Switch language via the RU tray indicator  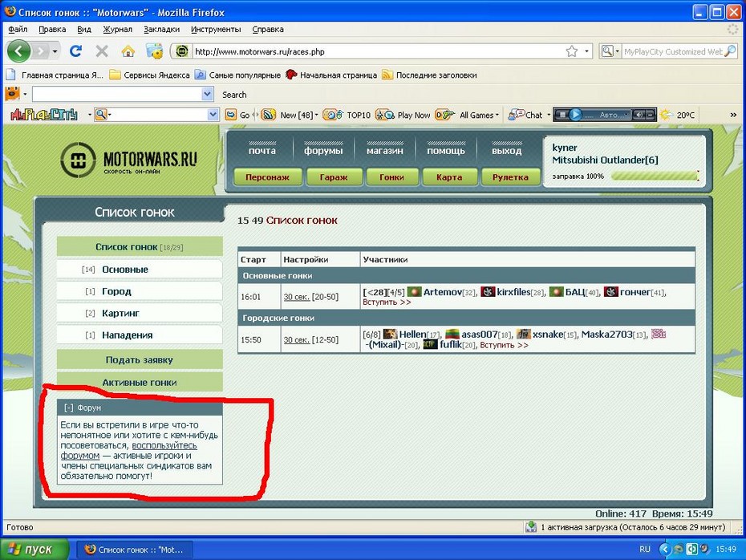pyautogui.click(x=645, y=549)
